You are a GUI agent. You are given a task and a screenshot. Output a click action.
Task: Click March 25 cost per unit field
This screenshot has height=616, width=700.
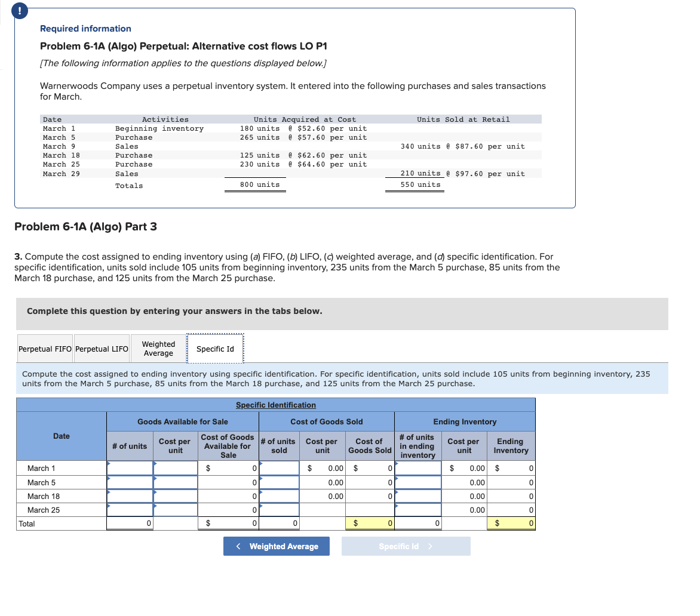pos(175,510)
